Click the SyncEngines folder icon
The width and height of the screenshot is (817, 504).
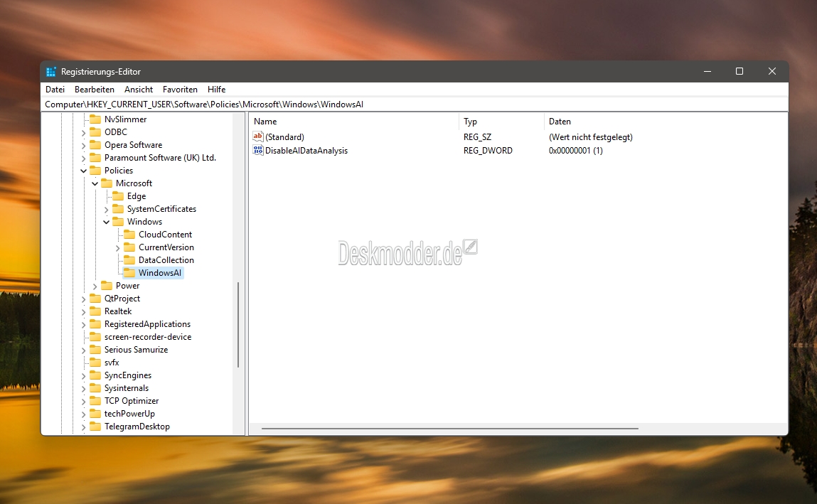[x=95, y=375]
